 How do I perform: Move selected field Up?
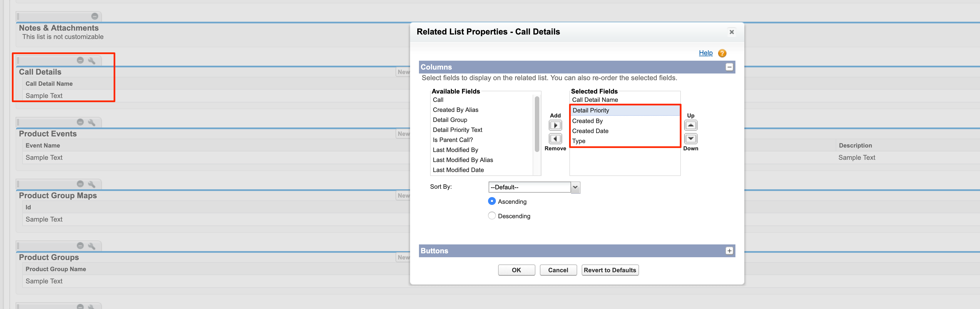coord(691,126)
